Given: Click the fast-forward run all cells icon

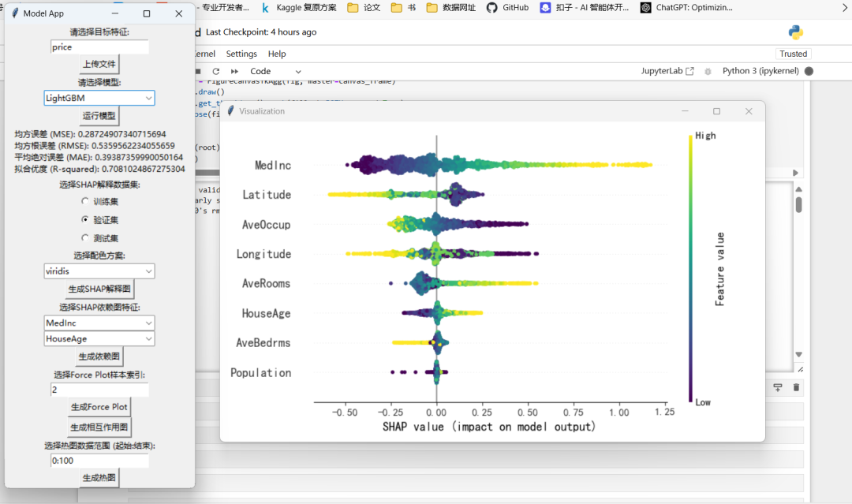Looking at the screenshot, I should (234, 71).
